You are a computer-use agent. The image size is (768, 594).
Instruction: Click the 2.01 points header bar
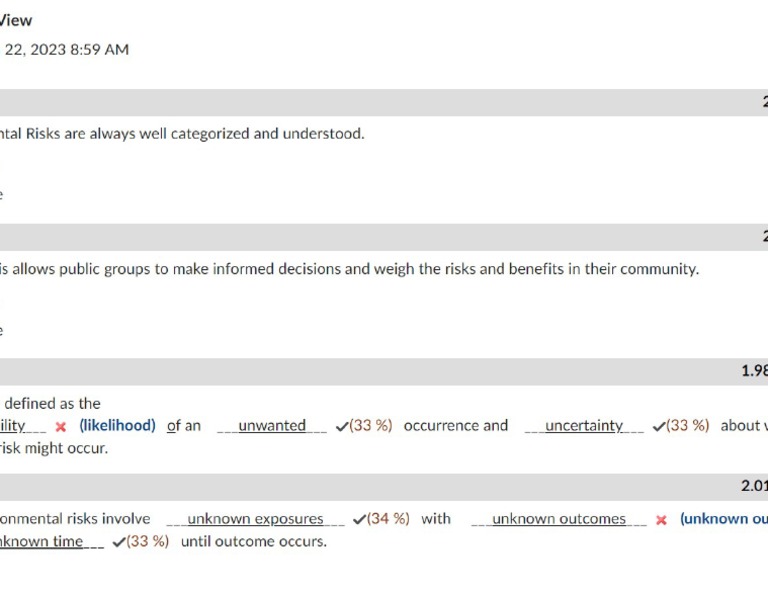(384, 486)
